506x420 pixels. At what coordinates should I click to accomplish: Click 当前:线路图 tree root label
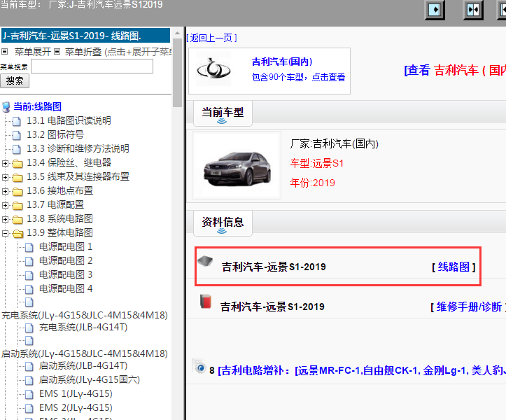37,106
